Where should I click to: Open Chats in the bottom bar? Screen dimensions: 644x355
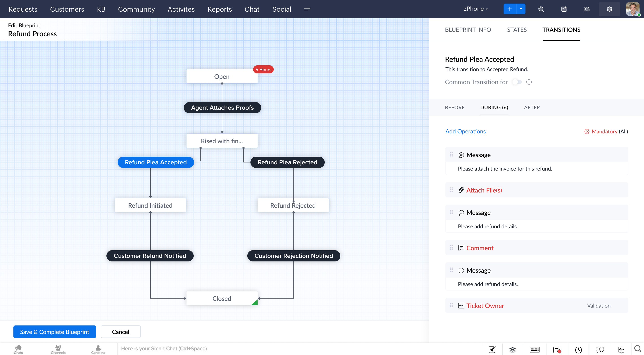coord(18,349)
